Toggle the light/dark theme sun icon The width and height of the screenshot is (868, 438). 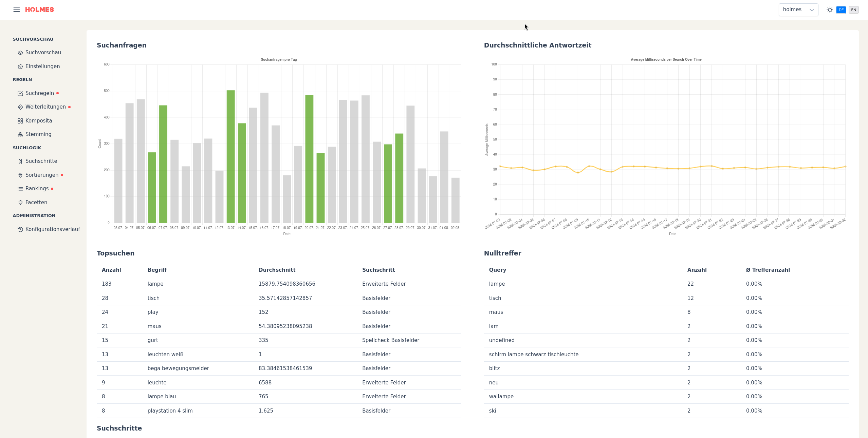pos(830,10)
